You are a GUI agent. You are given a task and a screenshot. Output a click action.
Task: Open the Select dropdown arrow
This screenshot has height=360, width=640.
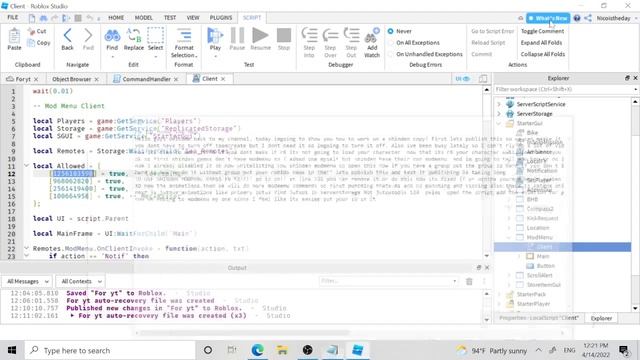point(156,56)
